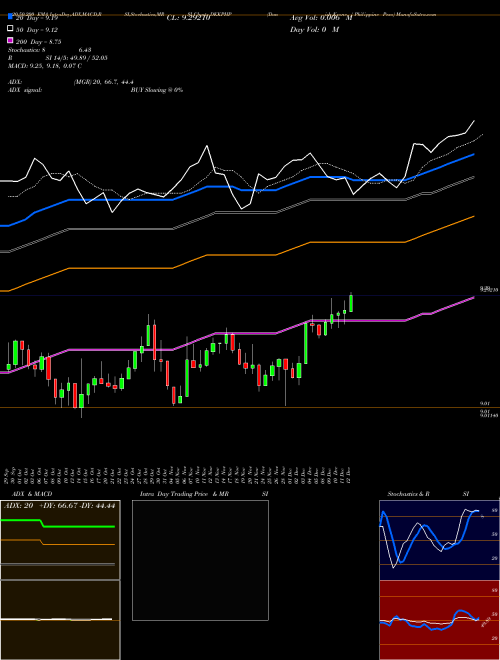Click the BUY Slowing @ 0% signal text
This screenshot has height=660, width=500.
tap(157, 90)
